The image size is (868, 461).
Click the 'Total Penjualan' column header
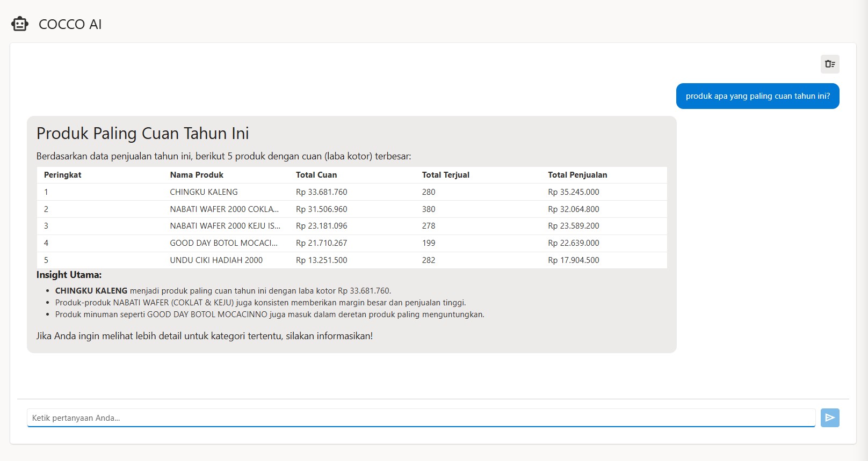[x=577, y=175]
